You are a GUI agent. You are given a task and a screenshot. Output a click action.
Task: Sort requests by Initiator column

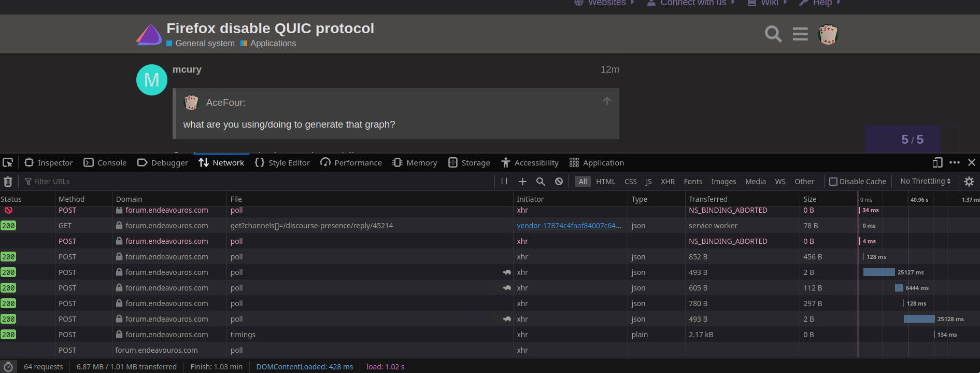pos(570,199)
